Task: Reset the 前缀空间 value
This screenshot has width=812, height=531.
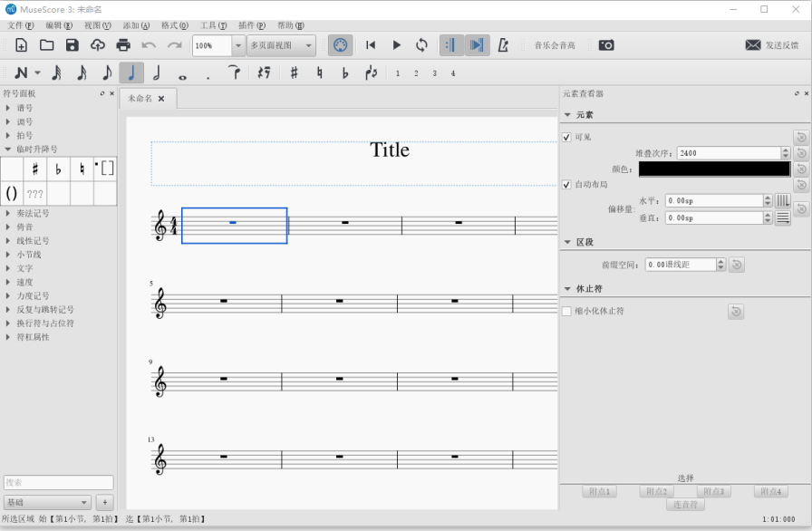Action: pos(736,265)
